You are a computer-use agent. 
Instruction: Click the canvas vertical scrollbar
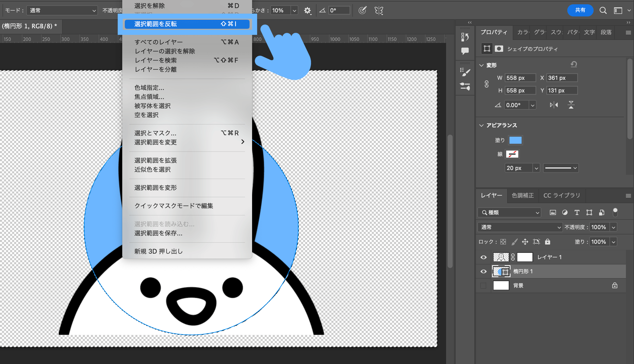pyautogui.click(x=450, y=201)
